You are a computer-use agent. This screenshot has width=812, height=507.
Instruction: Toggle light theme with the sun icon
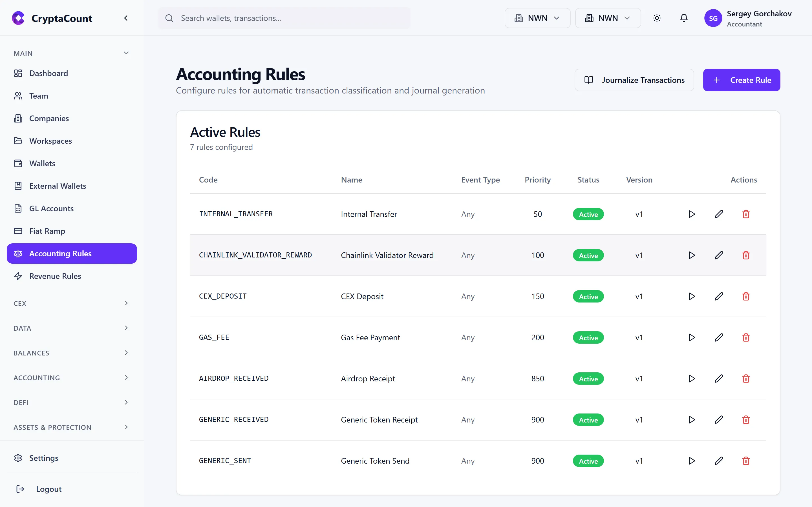coord(657,18)
